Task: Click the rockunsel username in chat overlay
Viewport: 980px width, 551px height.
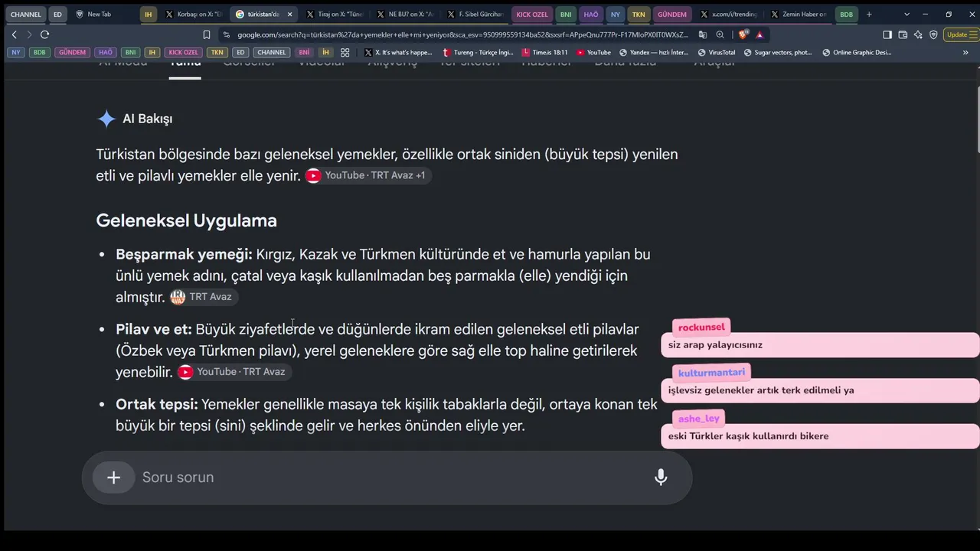Action: (x=701, y=328)
